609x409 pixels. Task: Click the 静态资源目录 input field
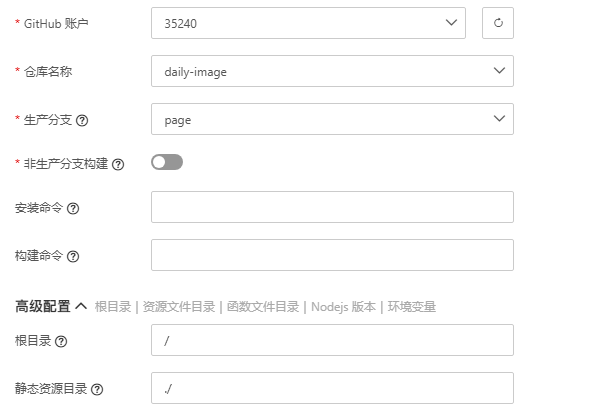point(332,388)
